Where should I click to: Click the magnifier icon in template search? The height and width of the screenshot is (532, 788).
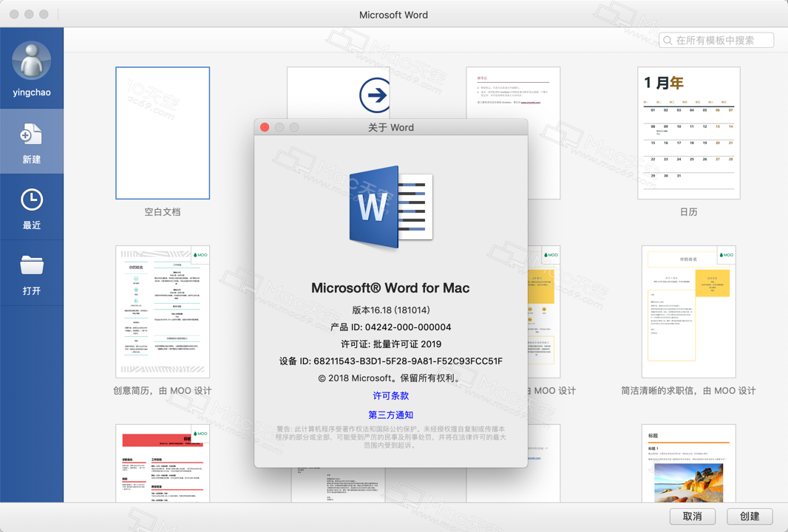(668, 40)
